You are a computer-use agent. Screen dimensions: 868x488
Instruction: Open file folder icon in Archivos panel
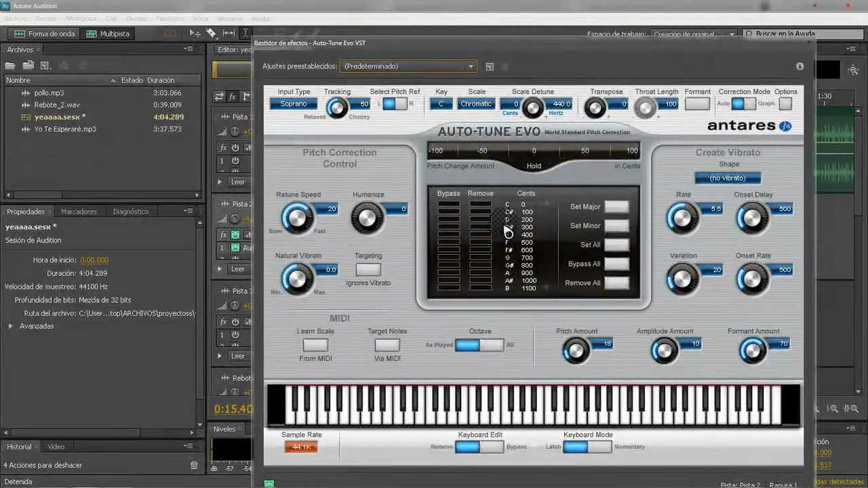(x=10, y=66)
